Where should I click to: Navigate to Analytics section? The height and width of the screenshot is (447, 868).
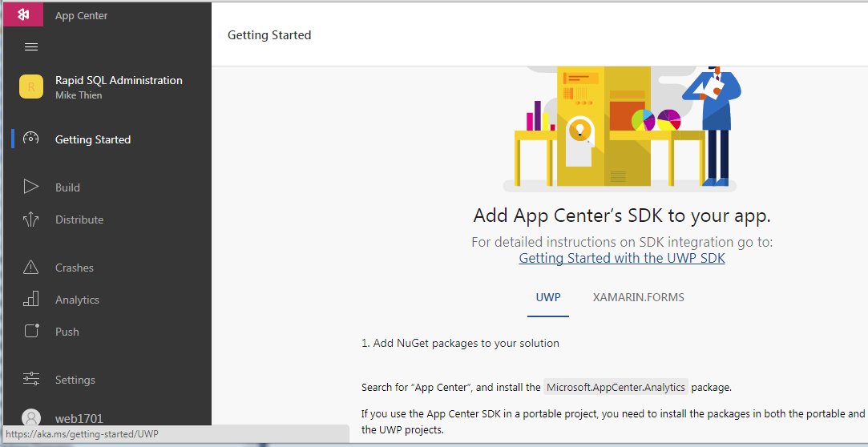pos(77,300)
